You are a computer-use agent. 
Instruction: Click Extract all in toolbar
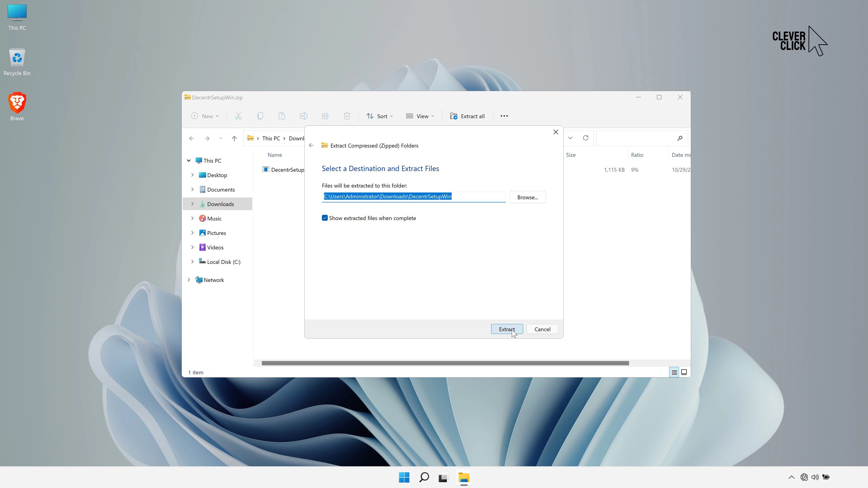467,116
